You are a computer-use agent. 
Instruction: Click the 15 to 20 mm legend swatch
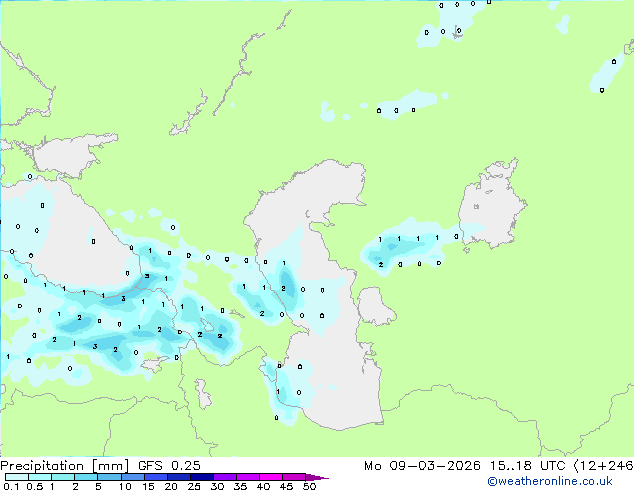[155, 477]
